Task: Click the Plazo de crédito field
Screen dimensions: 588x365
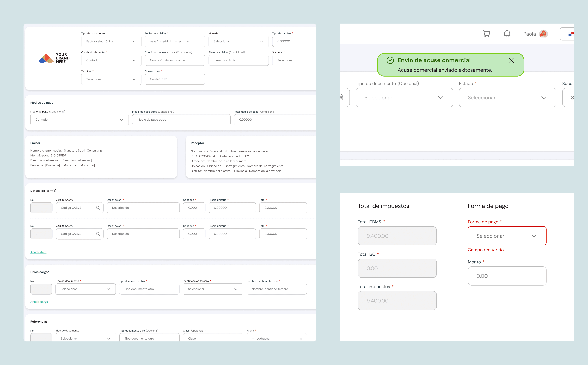Action: pos(238,60)
